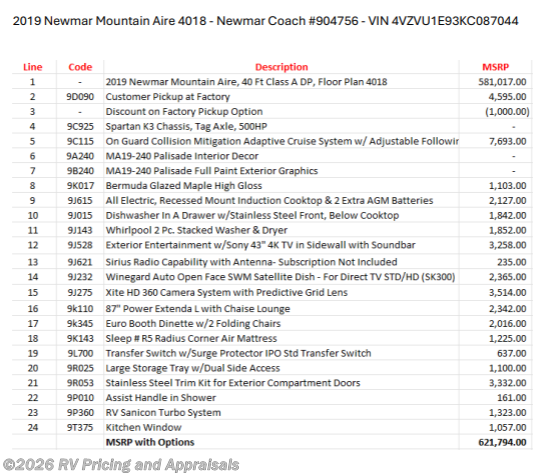Click the MSRP with Options total label
560x475 pixels.
tap(150, 442)
